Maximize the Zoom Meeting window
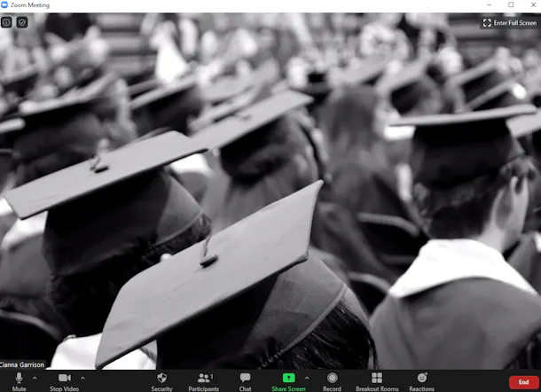Image resolution: width=541 pixels, height=392 pixels. [511, 4]
